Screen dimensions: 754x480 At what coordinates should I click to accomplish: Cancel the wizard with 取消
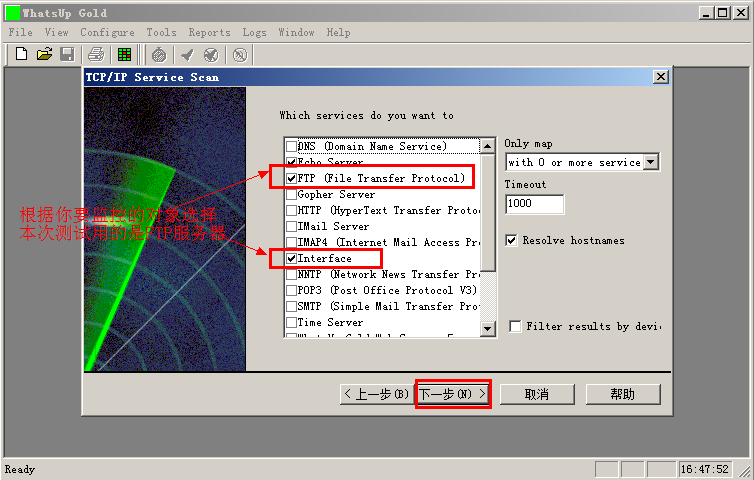coord(537,394)
